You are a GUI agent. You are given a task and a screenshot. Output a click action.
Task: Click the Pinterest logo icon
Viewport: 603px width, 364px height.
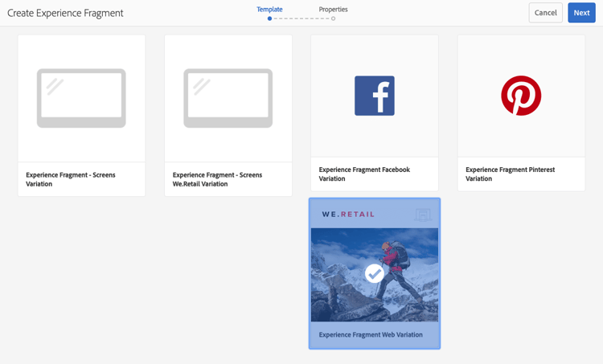521,96
